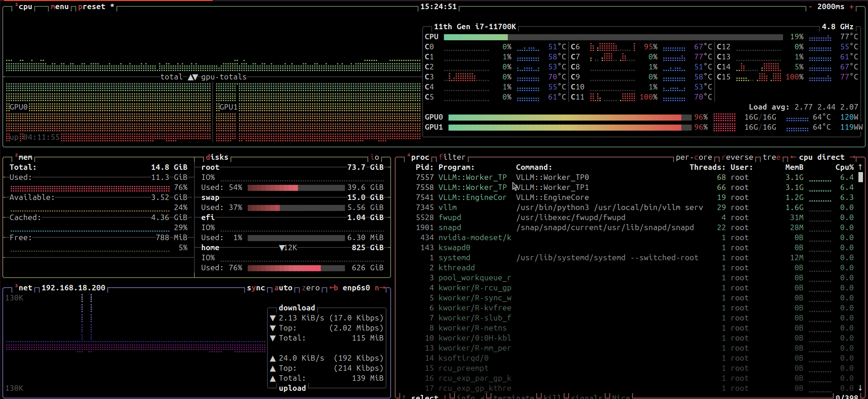Select process 8 kworker/R-netns
The image size is (868, 399).
pyautogui.click(x=628, y=328)
